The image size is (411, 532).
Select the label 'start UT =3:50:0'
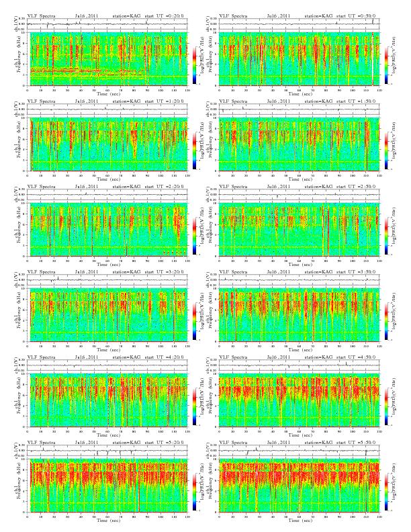[x=357, y=272]
